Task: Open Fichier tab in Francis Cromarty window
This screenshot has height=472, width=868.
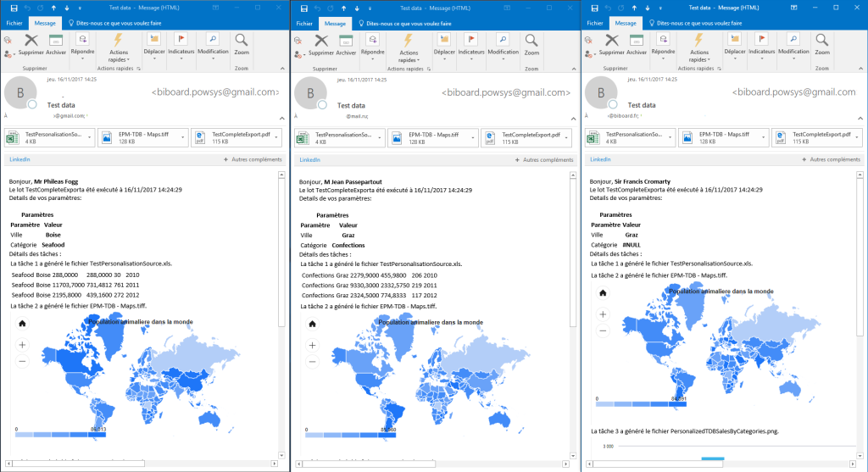Action: pos(595,23)
